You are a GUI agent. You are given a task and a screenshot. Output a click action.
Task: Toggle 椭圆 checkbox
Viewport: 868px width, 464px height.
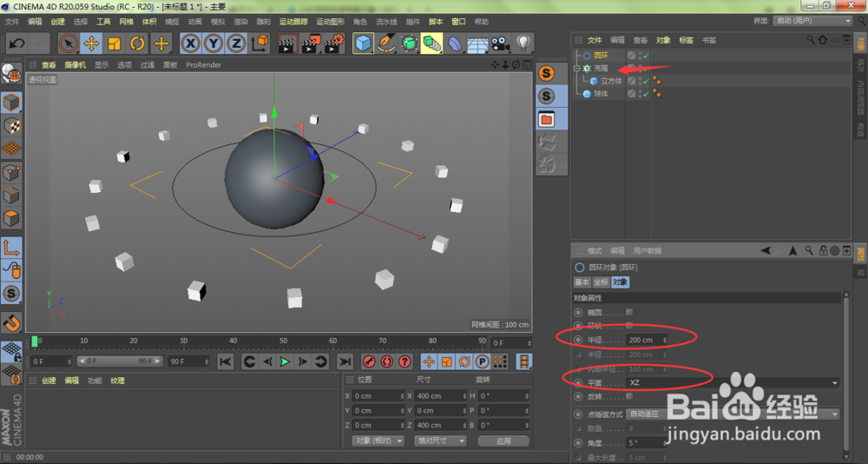pos(628,312)
